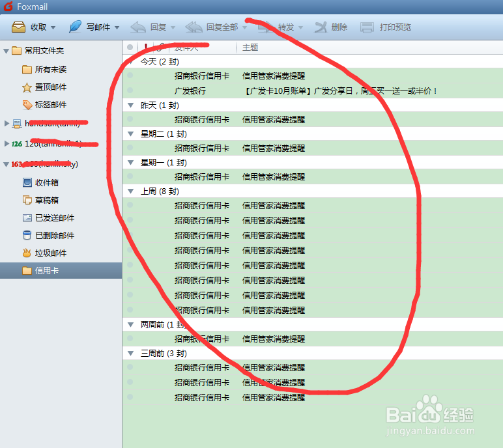Collapse the 昨天 (1 封) group
The height and width of the screenshot is (448, 503).
pos(130,105)
